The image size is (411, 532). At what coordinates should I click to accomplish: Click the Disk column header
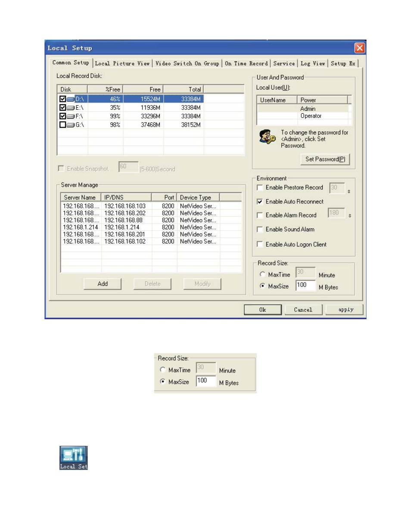tap(73, 89)
